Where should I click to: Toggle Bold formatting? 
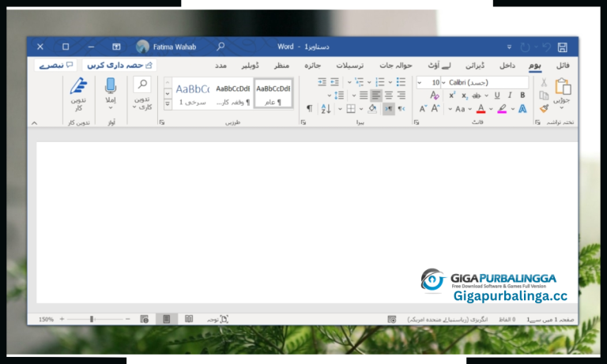522,95
